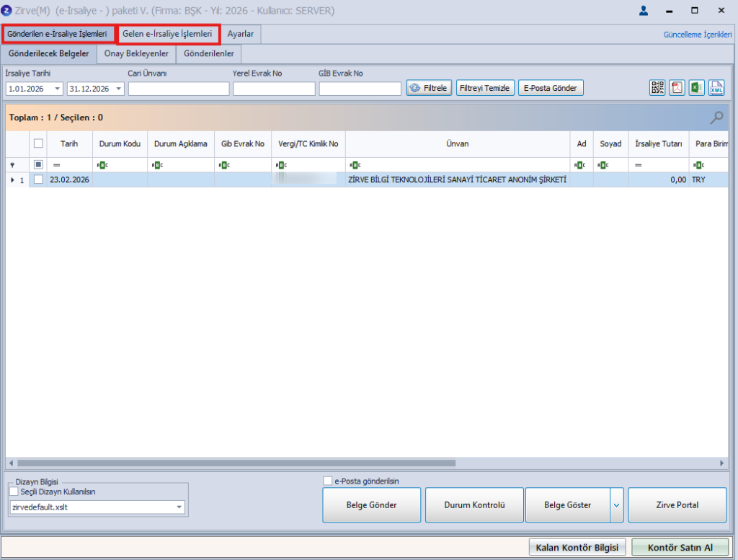Viewport: 738px width, 560px height.
Task: Set the Tarih column filter operator
Action: (56, 165)
